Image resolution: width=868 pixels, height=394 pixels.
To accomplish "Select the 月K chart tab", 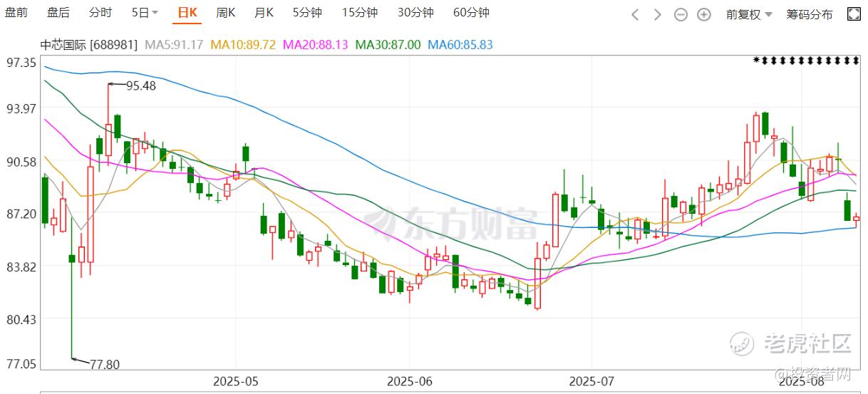I will click(264, 13).
